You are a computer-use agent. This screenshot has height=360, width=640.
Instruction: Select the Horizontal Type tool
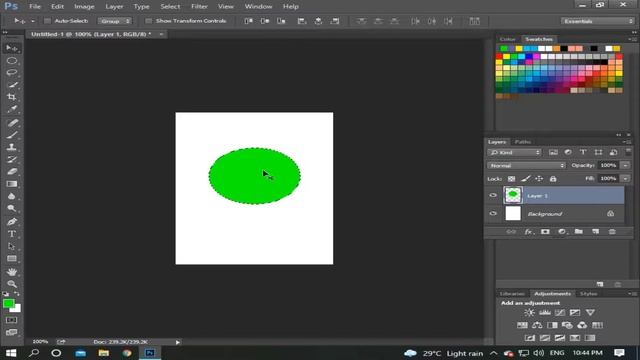pyautogui.click(x=12, y=234)
